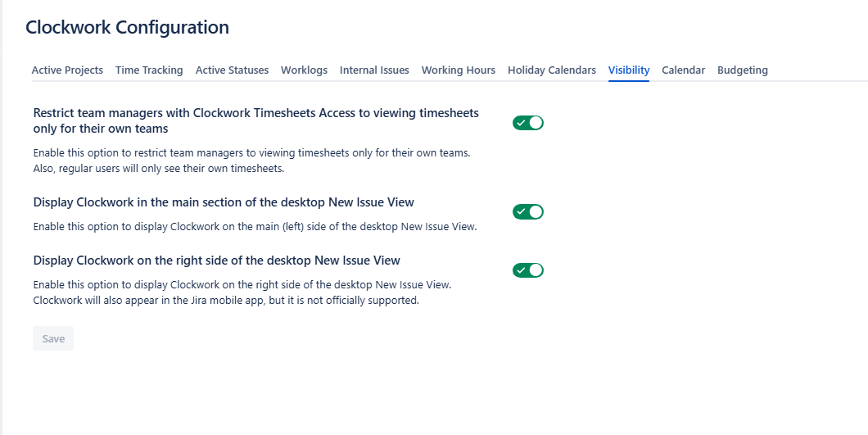Open the Active Projects tab
Viewport: 868px width, 435px height.
pos(67,70)
